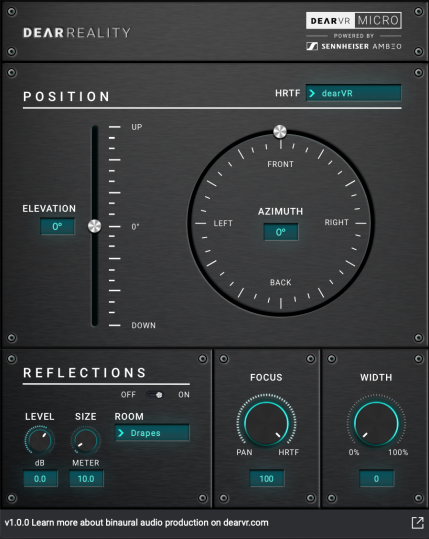Click the HRTF dropdown chevron arrow

312,93
